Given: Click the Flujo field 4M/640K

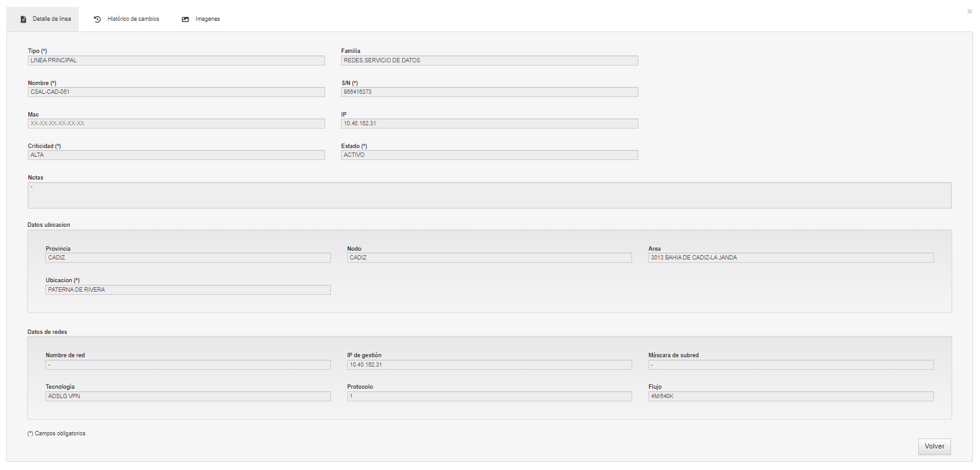Looking at the screenshot, I should point(791,396).
